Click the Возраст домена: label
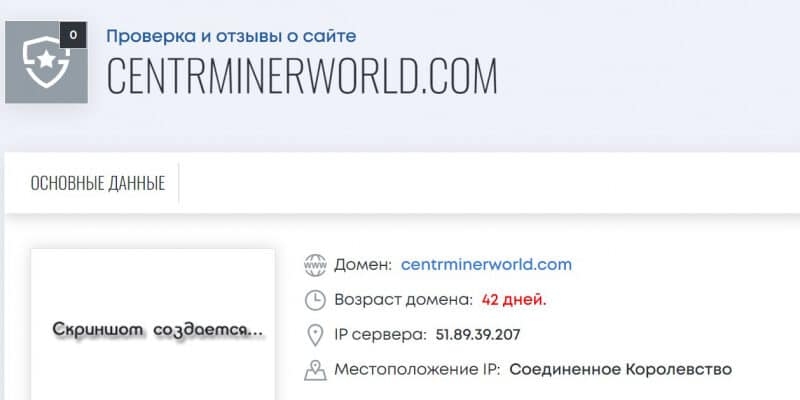Viewport: 800px width, 400px height. pyautogui.click(x=404, y=300)
